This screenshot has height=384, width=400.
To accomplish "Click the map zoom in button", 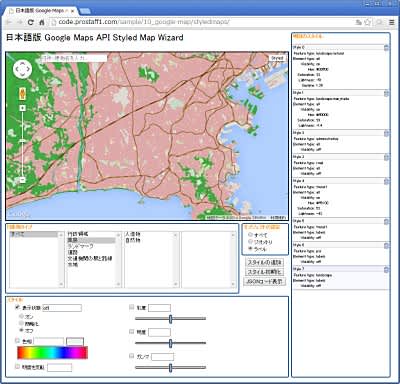I will coord(23,108).
